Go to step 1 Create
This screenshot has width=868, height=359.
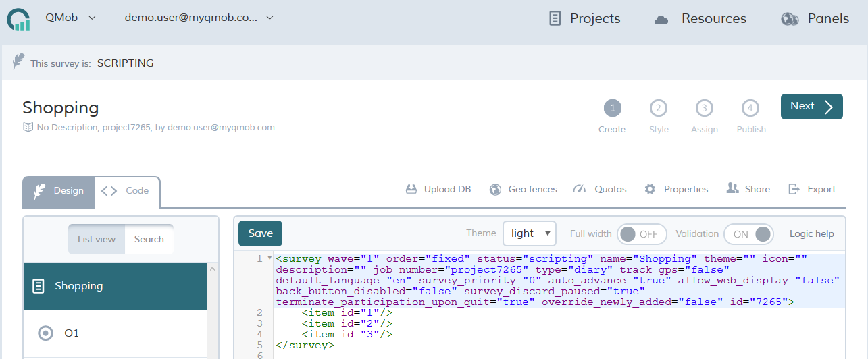[612, 116]
